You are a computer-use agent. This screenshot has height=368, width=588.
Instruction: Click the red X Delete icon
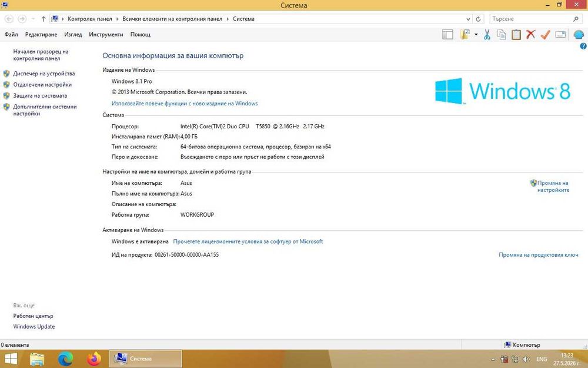pyautogui.click(x=530, y=35)
